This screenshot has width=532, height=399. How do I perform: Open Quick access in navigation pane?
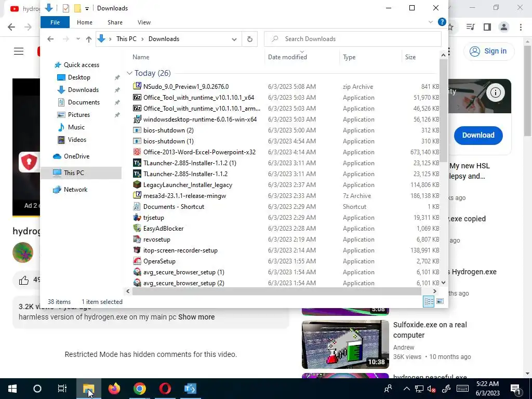(x=82, y=65)
